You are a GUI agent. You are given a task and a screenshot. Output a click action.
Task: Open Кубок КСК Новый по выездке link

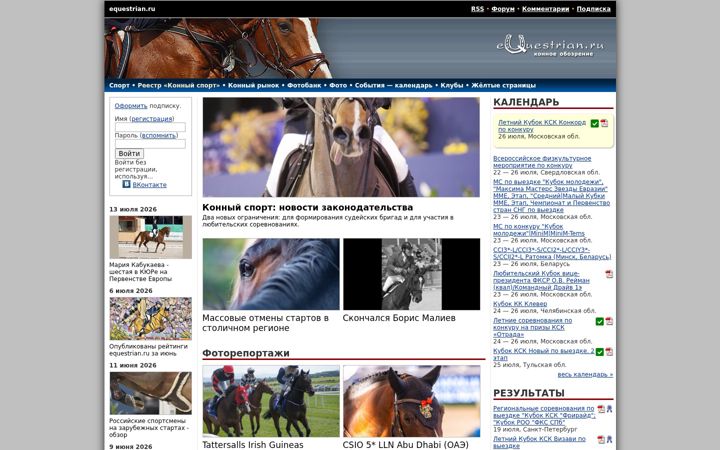coord(544,354)
